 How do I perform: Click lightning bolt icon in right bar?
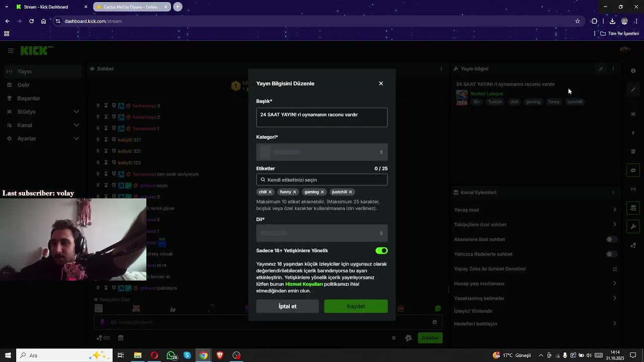(633, 133)
